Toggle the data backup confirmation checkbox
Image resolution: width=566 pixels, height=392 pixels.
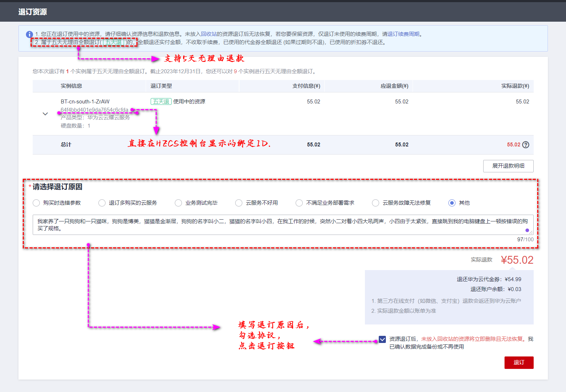point(382,339)
